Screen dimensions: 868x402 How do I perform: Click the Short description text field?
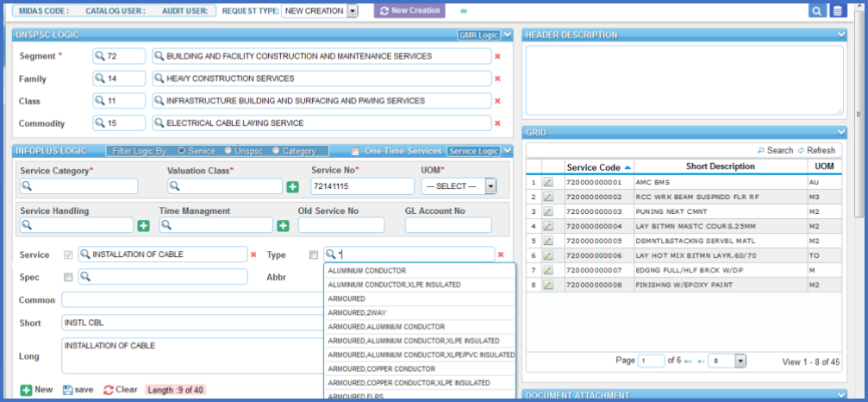pyautogui.click(x=190, y=322)
